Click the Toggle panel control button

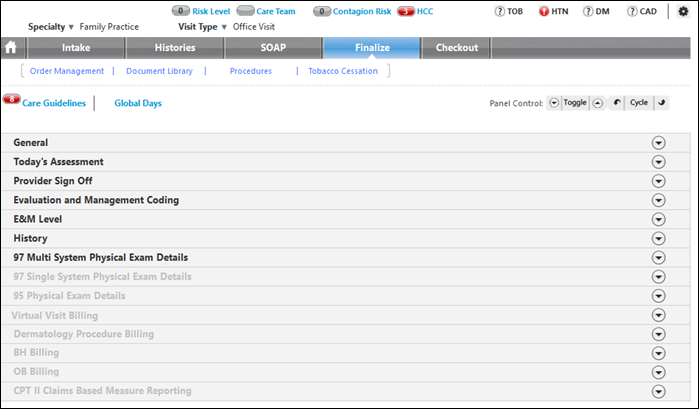pos(575,103)
